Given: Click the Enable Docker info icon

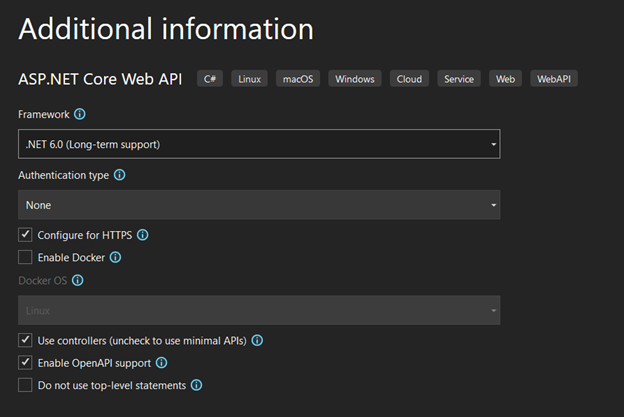Looking at the screenshot, I should coord(115,257).
